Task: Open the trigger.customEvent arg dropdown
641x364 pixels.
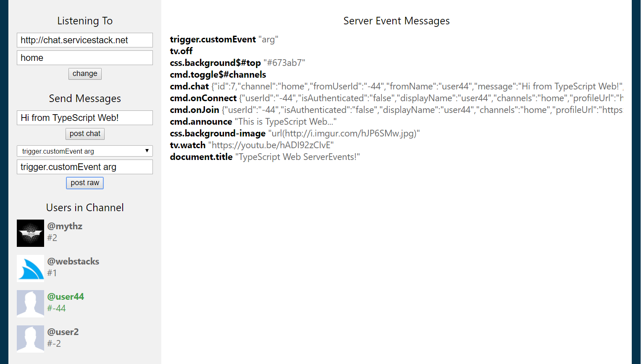Action: point(85,151)
